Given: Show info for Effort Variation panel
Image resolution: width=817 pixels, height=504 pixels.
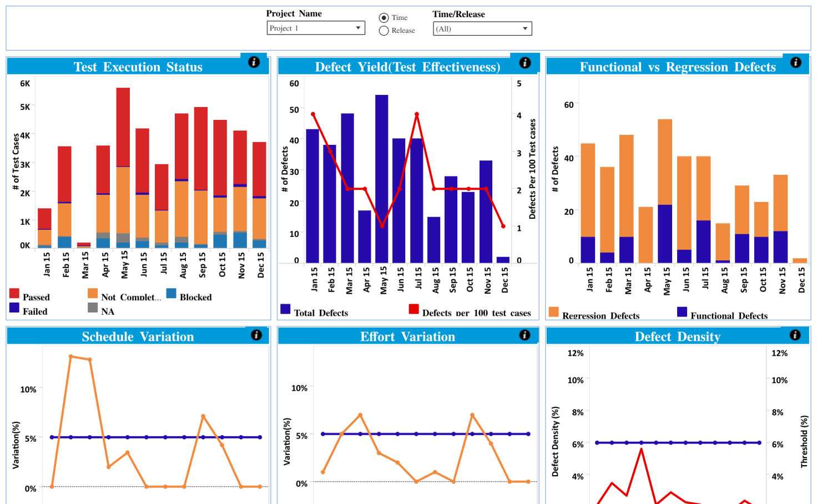Looking at the screenshot, I should [x=525, y=335].
